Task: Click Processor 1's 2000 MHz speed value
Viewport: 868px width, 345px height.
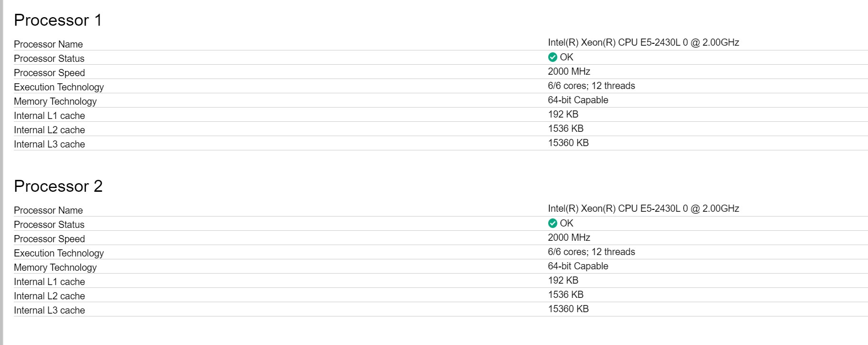Action: coord(569,71)
